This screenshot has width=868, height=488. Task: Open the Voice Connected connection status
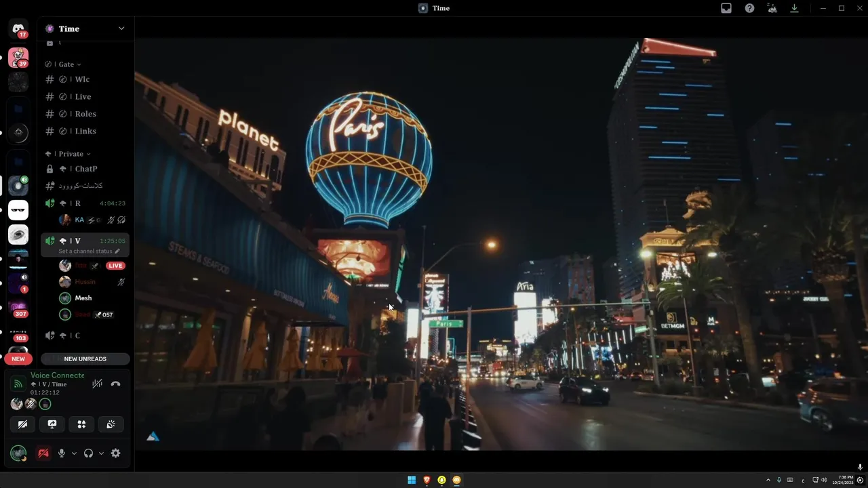[58, 375]
